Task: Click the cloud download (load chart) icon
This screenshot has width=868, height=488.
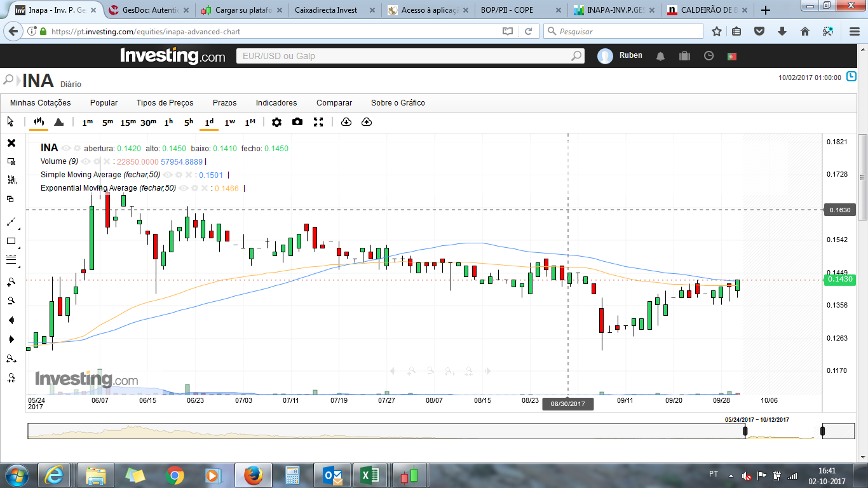Action: (x=346, y=122)
